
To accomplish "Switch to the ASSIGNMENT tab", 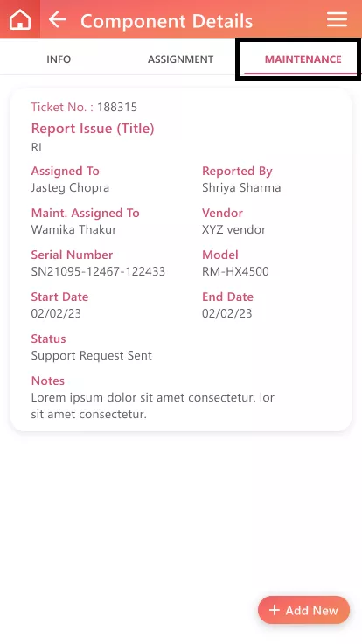I will coord(181,59).
